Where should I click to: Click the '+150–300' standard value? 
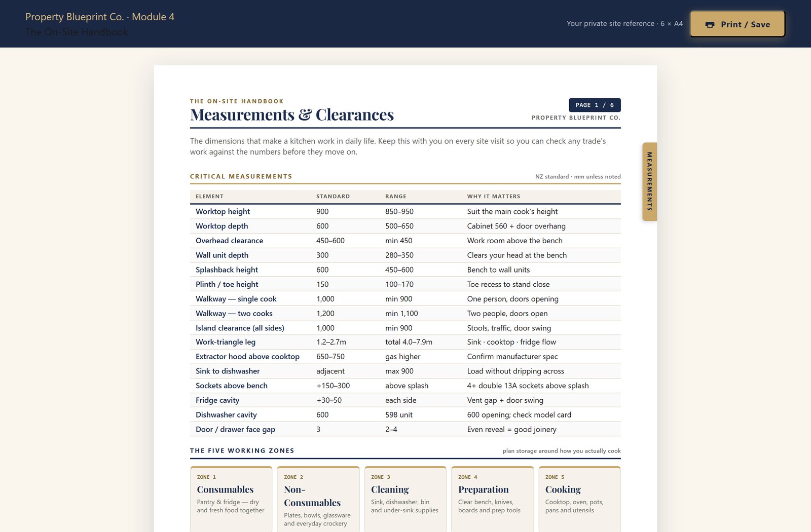(x=333, y=386)
